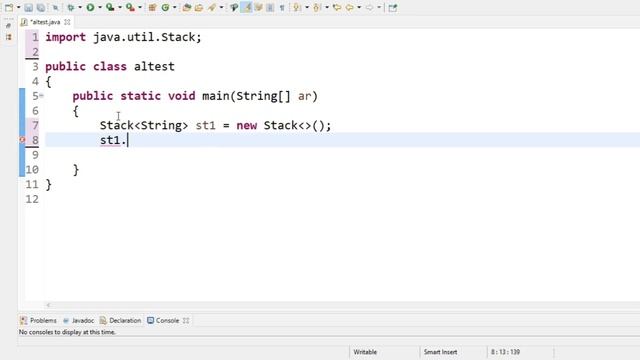Open the Next Annotation dropdown arrow
Viewport: 640px width, 360px height.
(x=307, y=7)
